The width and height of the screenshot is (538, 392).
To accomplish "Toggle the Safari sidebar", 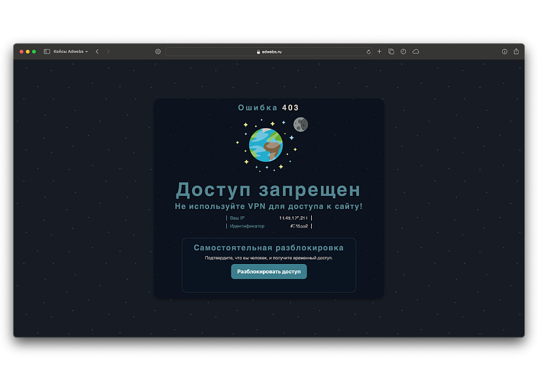I will tap(47, 52).
